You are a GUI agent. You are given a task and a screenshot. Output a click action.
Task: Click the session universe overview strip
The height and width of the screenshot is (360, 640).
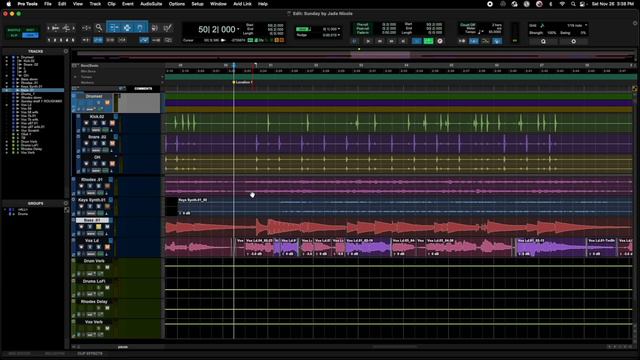click(353, 55)
